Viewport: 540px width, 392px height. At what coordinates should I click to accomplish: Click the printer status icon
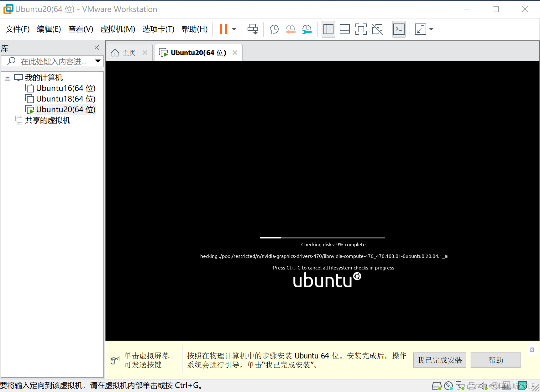(x=472, y=386)
